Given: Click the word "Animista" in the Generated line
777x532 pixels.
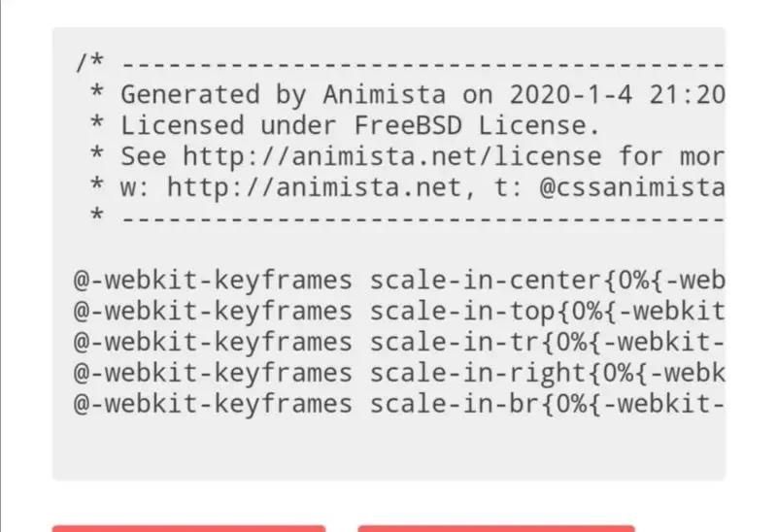Looking at the screenshot, I should 384,95.
